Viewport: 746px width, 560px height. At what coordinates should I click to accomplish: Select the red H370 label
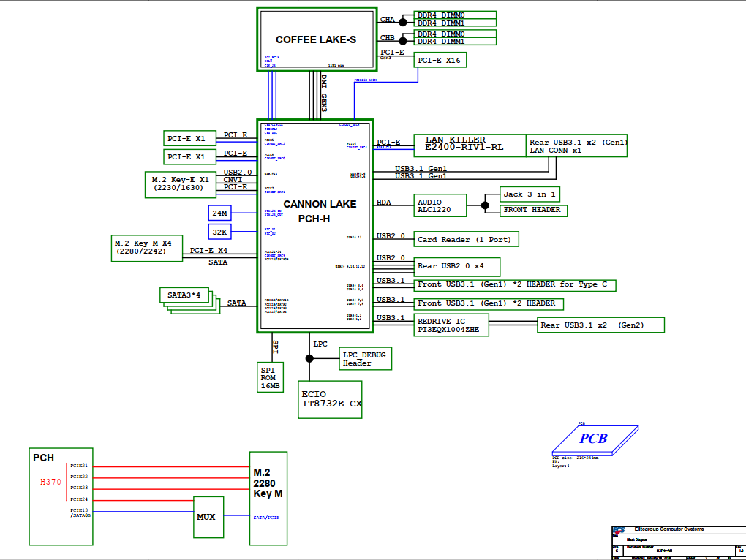pyautogui.click(x=50, y=482)
